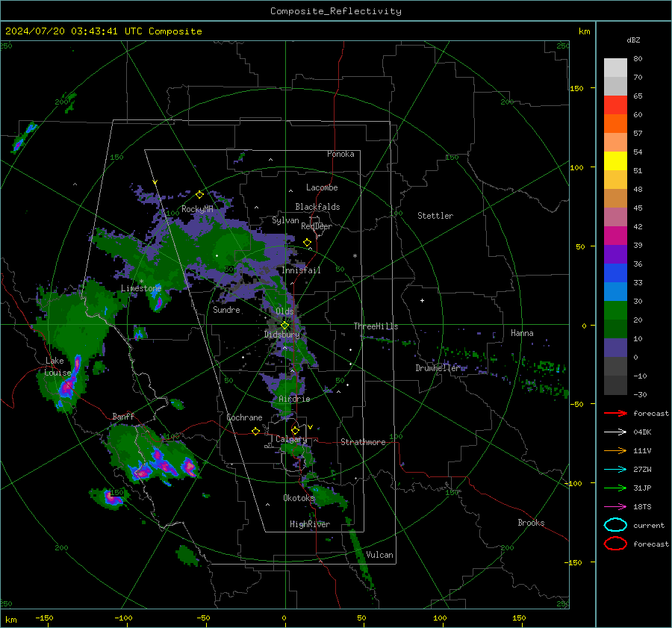Click the dBZ legend heading

[633, 40]
